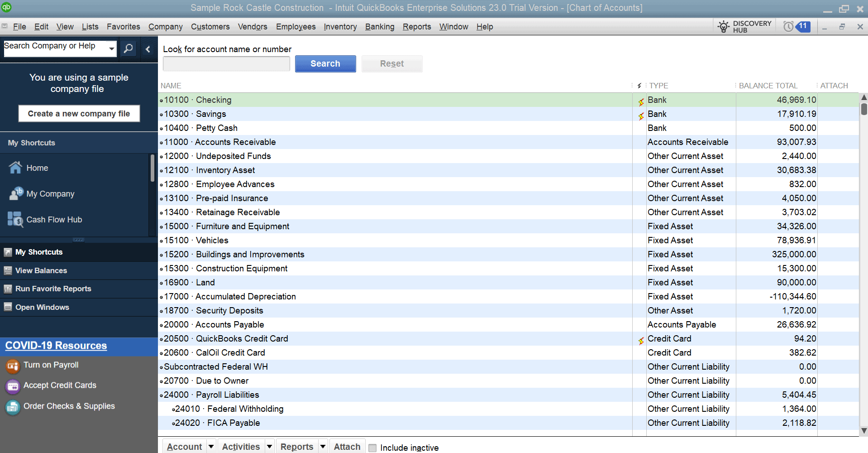Open the Company menu
The image size is (868, 453).
(x=166, y=27)
